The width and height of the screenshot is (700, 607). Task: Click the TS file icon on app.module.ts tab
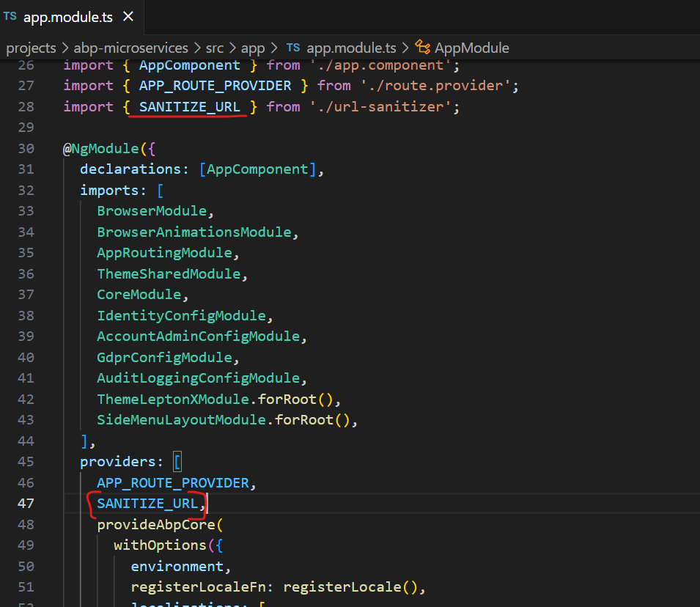coord(10,15)
